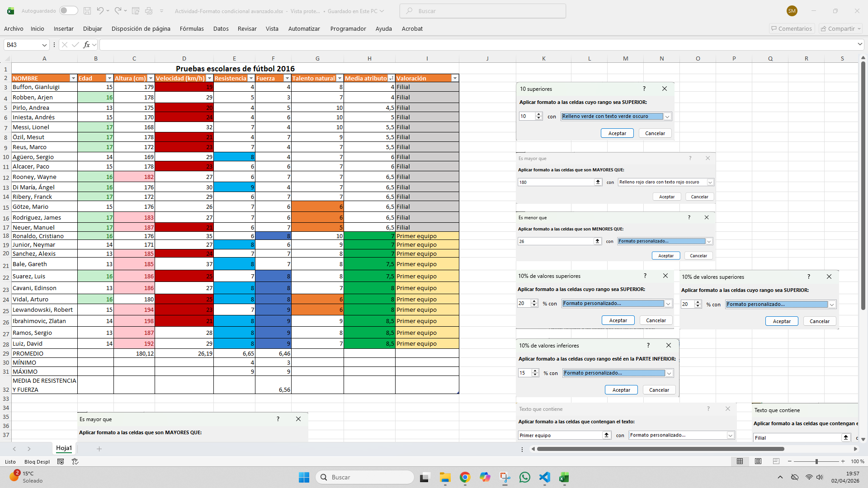The height and width of the screenshot is (488, 868).
Task: Add a new sheet with plus icon
Action: pyautogui.click(x=99, y=449)
